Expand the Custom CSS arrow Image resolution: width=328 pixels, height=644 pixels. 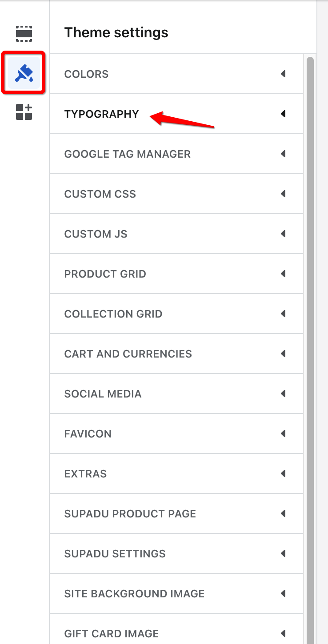283,194
